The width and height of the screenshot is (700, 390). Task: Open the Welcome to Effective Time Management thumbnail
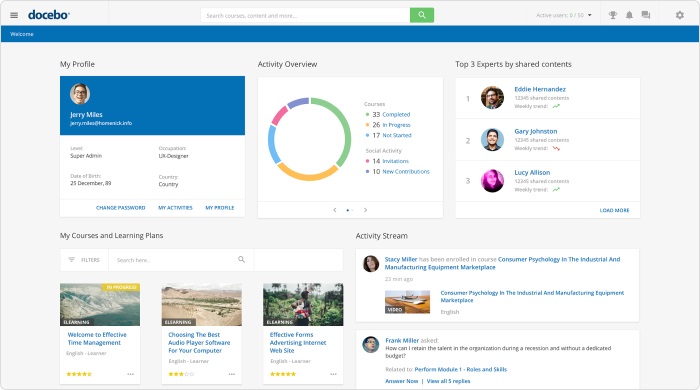point(100,304)
